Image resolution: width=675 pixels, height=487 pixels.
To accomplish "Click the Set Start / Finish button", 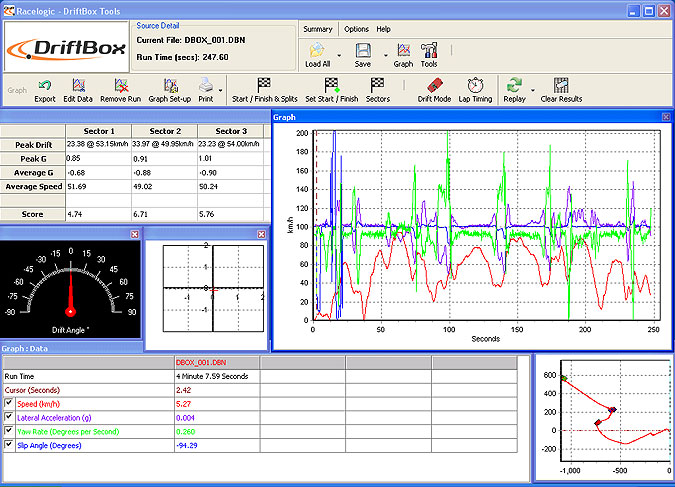I will pyautogui.click(x=331, y=90).
